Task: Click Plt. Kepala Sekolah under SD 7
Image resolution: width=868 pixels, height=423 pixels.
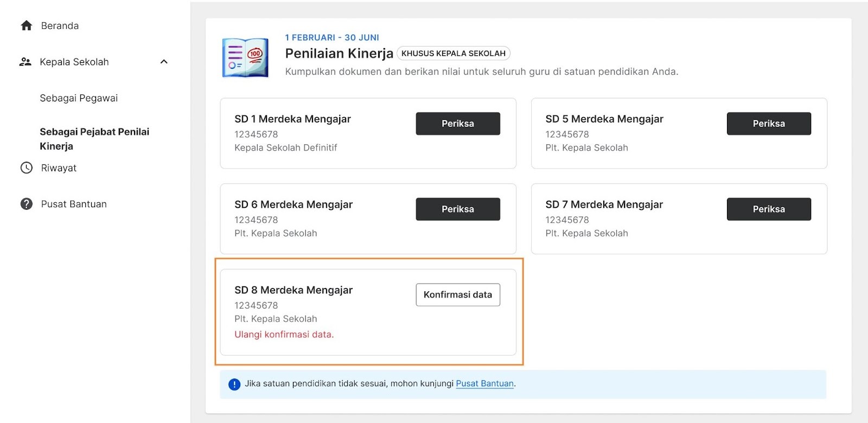Action: tap(586, 233)
